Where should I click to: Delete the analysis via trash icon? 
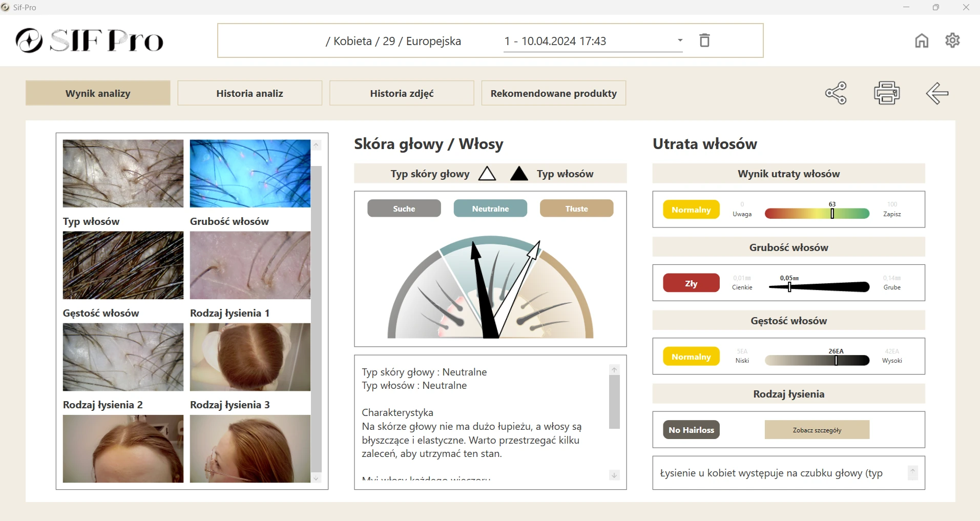click(704, 40)
